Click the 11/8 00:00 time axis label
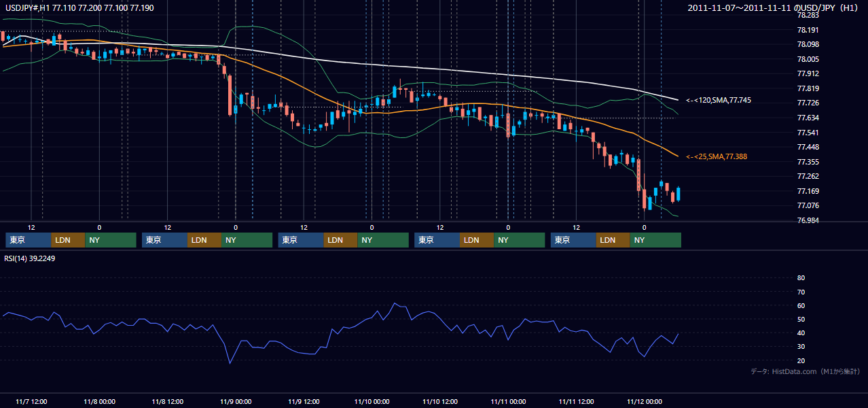 99,402
